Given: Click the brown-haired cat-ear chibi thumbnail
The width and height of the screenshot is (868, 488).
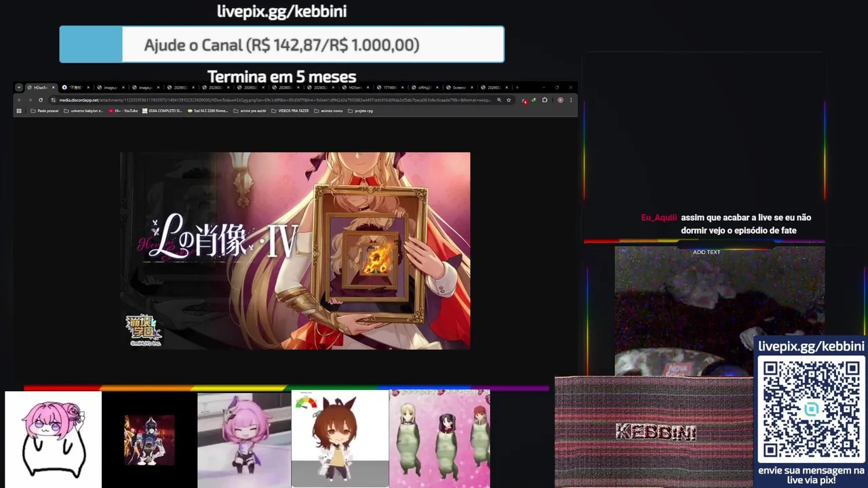Looking at the screenshot, I should [340, 439].
